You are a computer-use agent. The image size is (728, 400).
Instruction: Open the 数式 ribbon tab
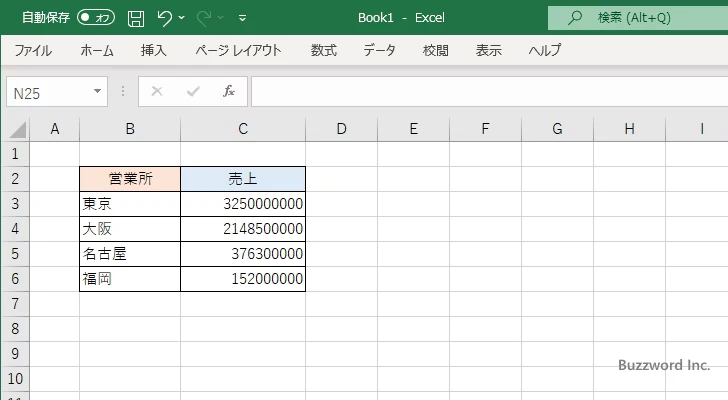click(x=324, y=50)
